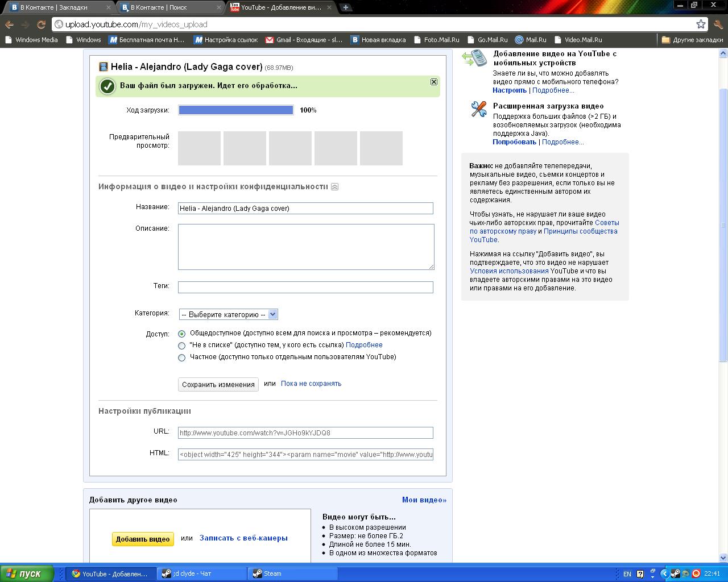Close the green upload-complete notification box

[434, 82]
